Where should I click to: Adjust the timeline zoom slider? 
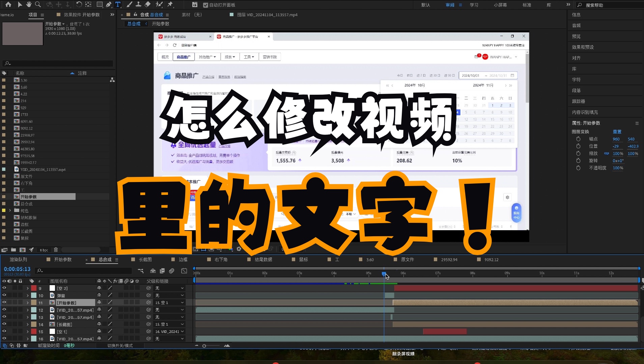click(x=204, y=345)
